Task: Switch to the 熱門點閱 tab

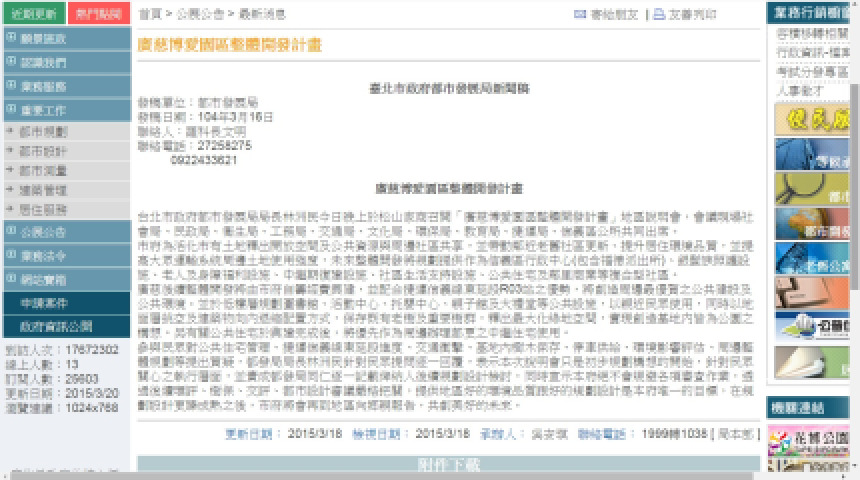Action: tap(98, 14)
